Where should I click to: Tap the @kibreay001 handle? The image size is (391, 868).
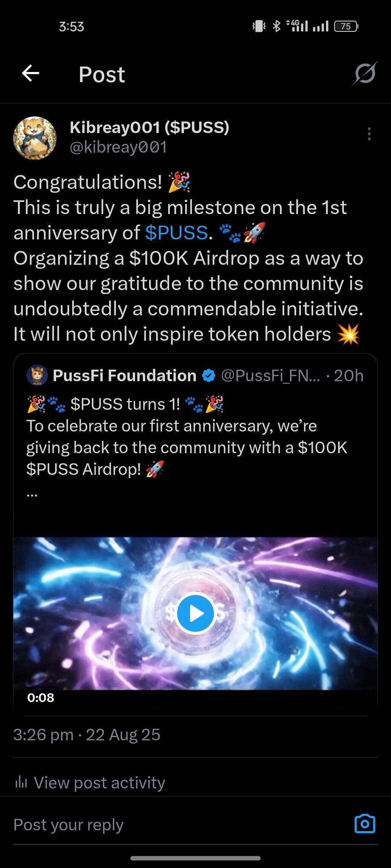point(118,147)
